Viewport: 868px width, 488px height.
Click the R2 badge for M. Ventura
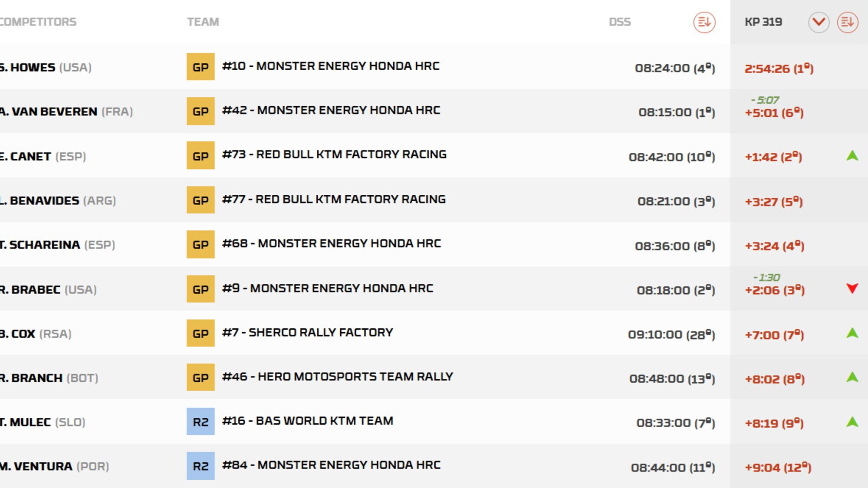click(x=201, y=466)
